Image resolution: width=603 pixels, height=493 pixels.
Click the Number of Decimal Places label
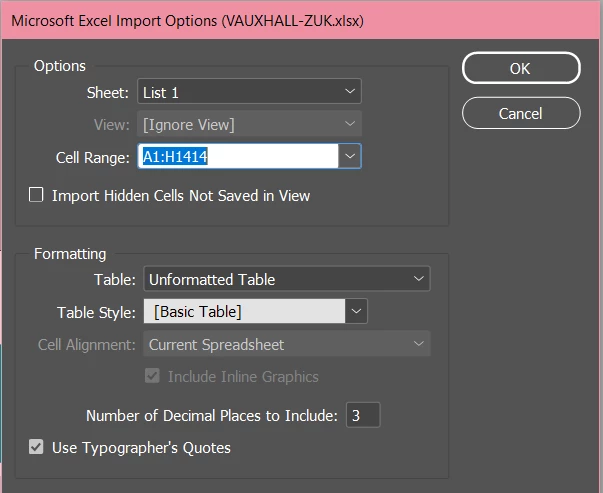pos(212,416)
